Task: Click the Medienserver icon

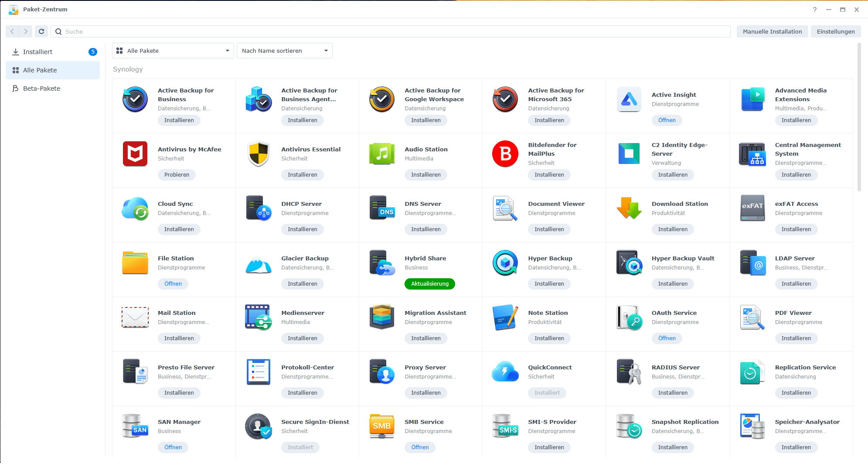Action: (x=259, y=317)
